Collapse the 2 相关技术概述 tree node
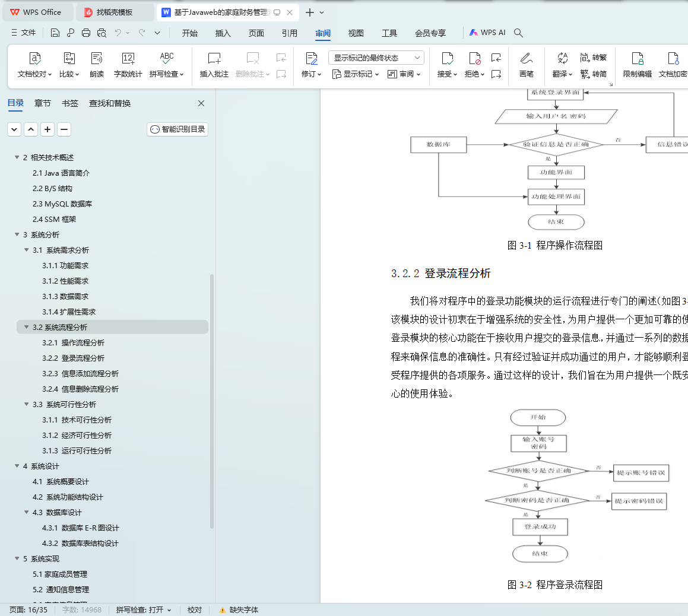This screenshot has height=616, width=688. click(x=17, y=157)
